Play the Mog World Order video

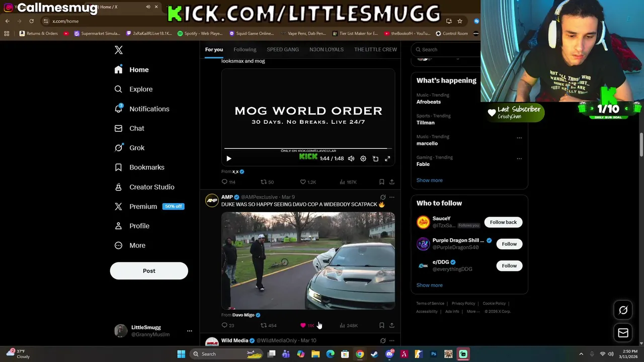[x=228, y=158]
